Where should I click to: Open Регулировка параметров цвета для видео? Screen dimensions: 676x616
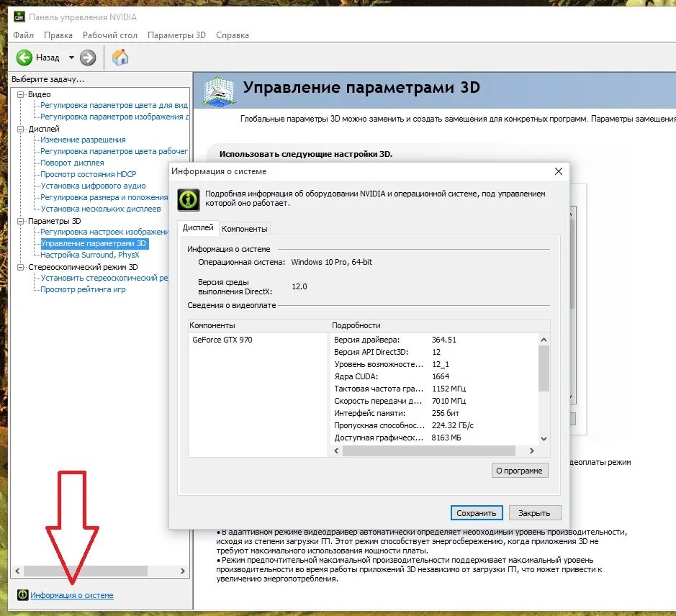[114, 105]
